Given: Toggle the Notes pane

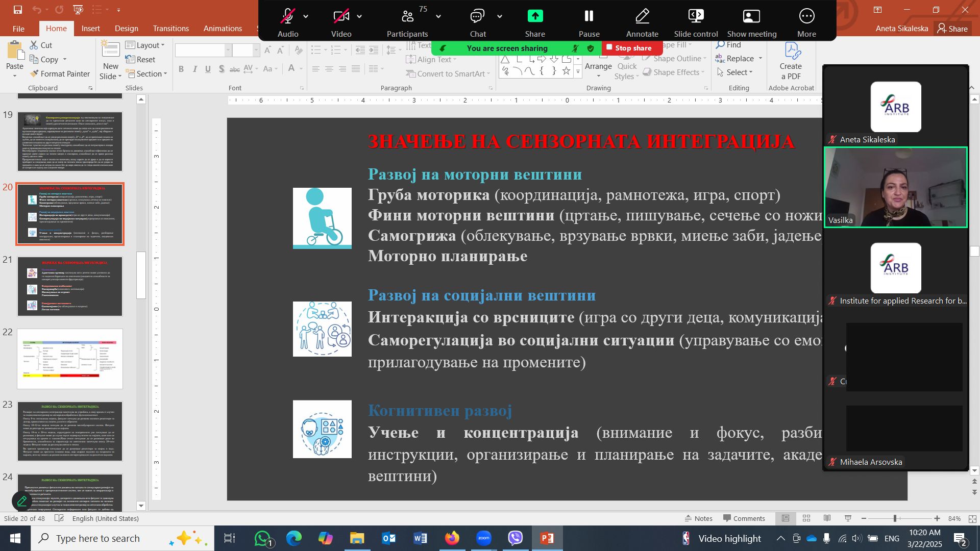Looking at the screenshot, I should point(698,518).
